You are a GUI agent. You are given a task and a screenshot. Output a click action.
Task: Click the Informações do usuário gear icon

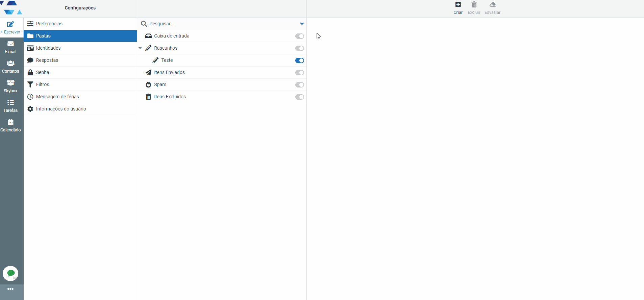pos(30,109)
